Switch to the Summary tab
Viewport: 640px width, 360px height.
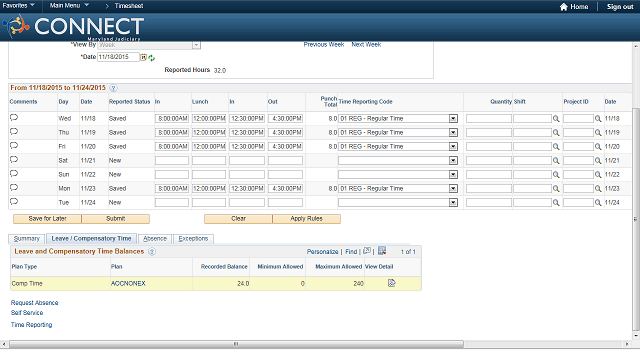(27, 238)
